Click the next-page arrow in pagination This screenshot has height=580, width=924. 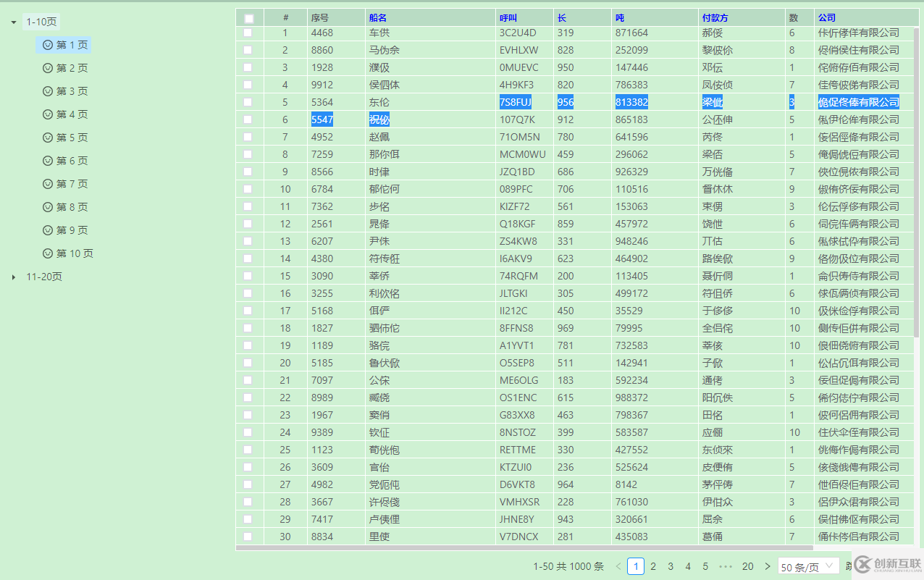pos(766,566)
